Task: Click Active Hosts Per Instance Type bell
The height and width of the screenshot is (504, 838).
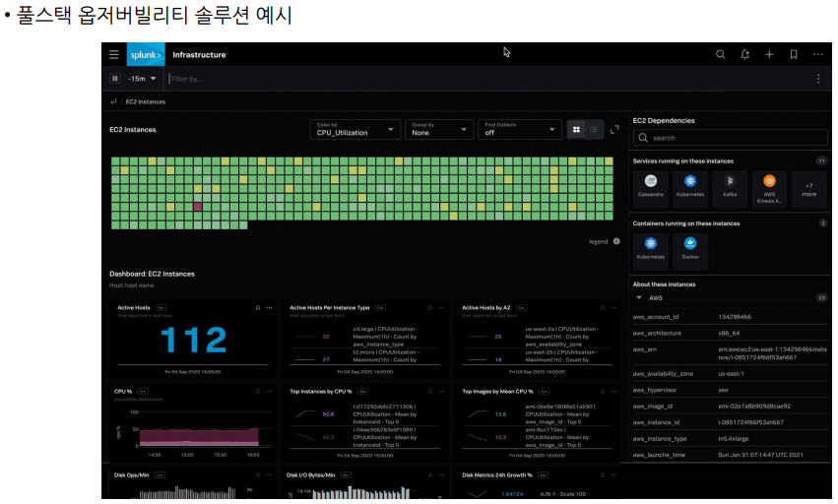Action: pyautogui.click(x=429, y=308)
